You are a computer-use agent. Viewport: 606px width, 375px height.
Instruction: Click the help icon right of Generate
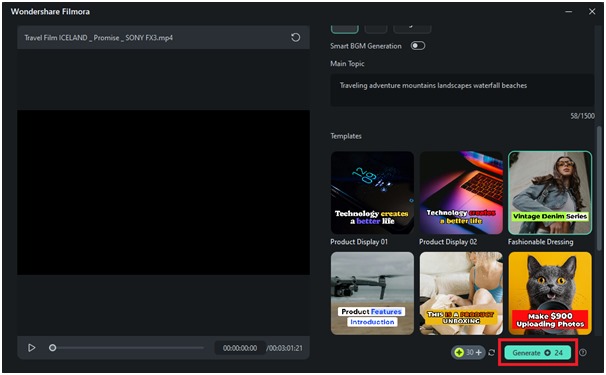coord(583,353)
